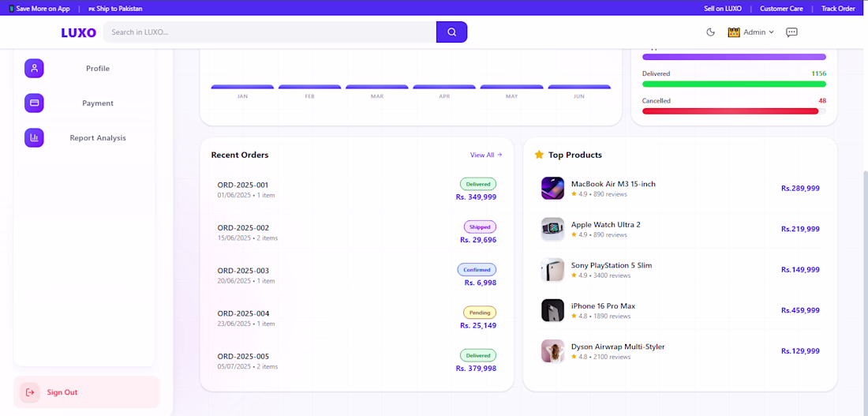Click Delivered badge of ORD-2025-001
The image size is (868, 416).
coord(478,184)
